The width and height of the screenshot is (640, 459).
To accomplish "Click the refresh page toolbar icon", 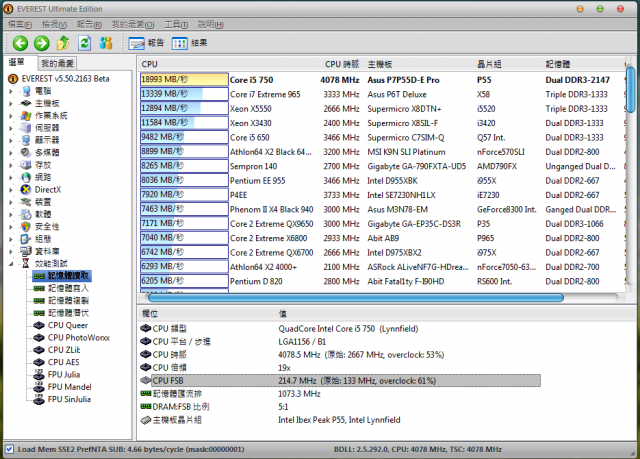I will 84,43.
